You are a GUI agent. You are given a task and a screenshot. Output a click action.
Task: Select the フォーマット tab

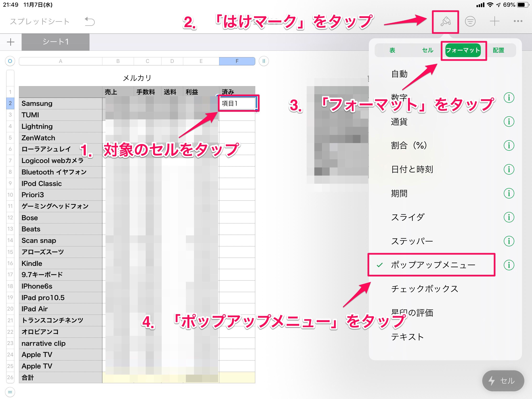(463, 50)
